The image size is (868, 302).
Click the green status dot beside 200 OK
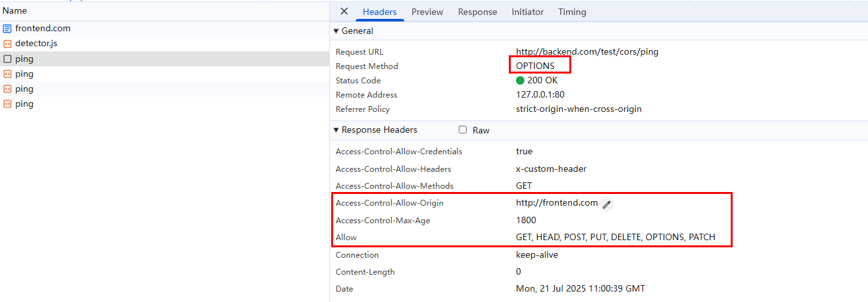pos(520,81)
